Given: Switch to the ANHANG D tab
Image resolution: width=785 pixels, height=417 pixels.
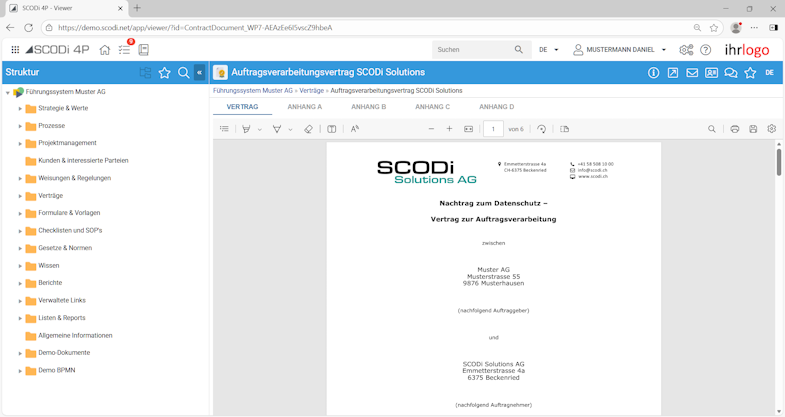Looking at the screenshot, I should point(497,107).
